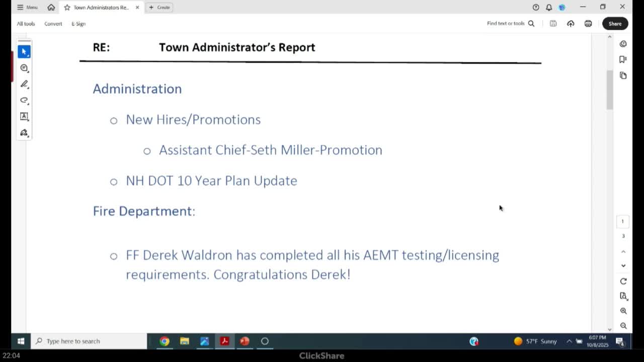
Task: Click the Create button
Action: point(159,8)
